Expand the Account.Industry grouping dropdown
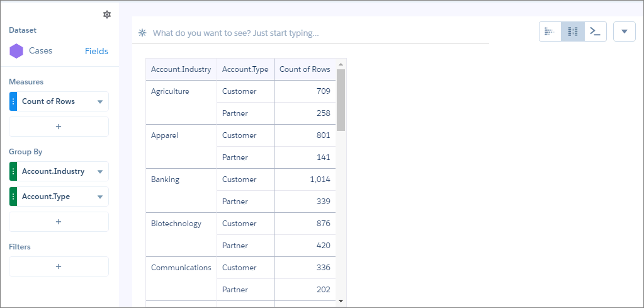644x308 pixels. [x=100, y=172]
